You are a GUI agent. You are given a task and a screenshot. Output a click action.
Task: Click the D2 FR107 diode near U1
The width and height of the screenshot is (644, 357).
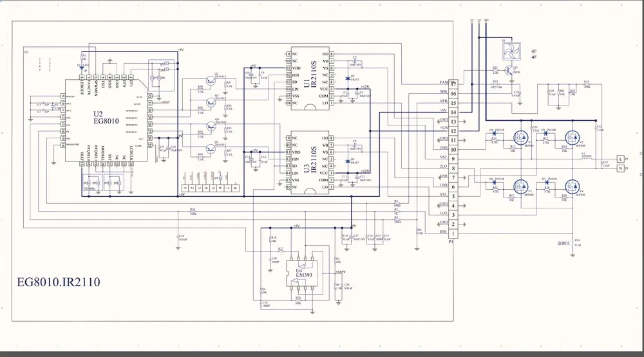pos(348,78)
